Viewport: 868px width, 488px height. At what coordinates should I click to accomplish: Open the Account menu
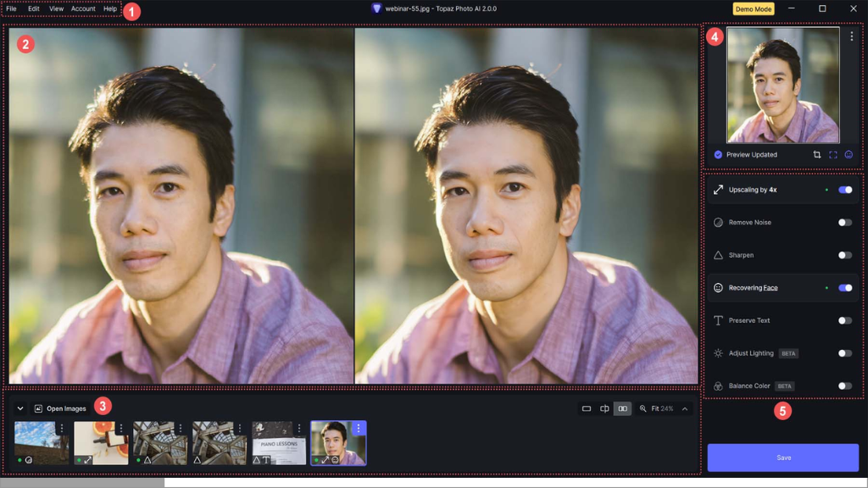pos(83,8)
